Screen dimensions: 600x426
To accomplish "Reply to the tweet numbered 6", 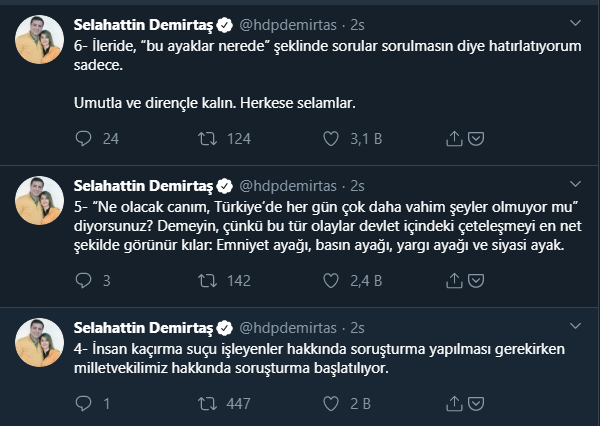I will pos(84,138).
